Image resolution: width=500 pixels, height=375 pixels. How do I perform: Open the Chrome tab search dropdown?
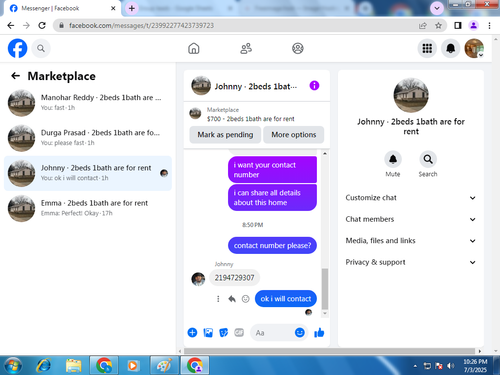coord(437,8)
